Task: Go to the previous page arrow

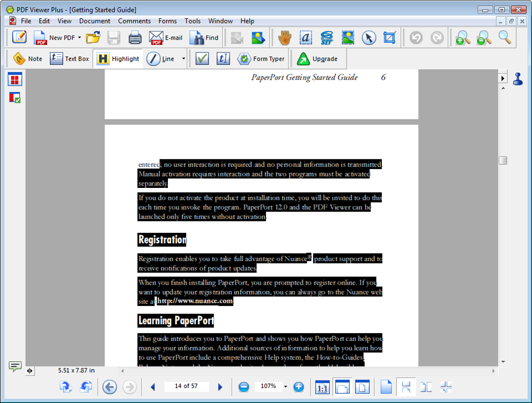Action: (x=153, y=387)
